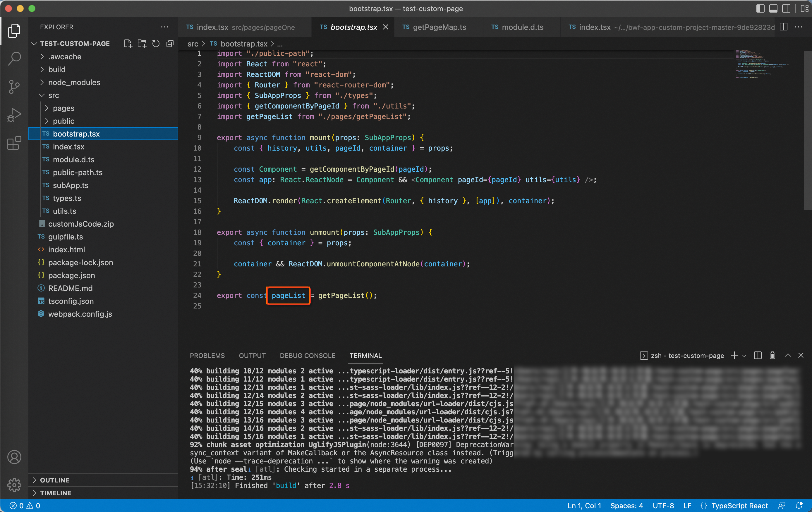812x512 pixels.
Task: Create a new terminal with plus icon
Action: click(x=734, y=355)
